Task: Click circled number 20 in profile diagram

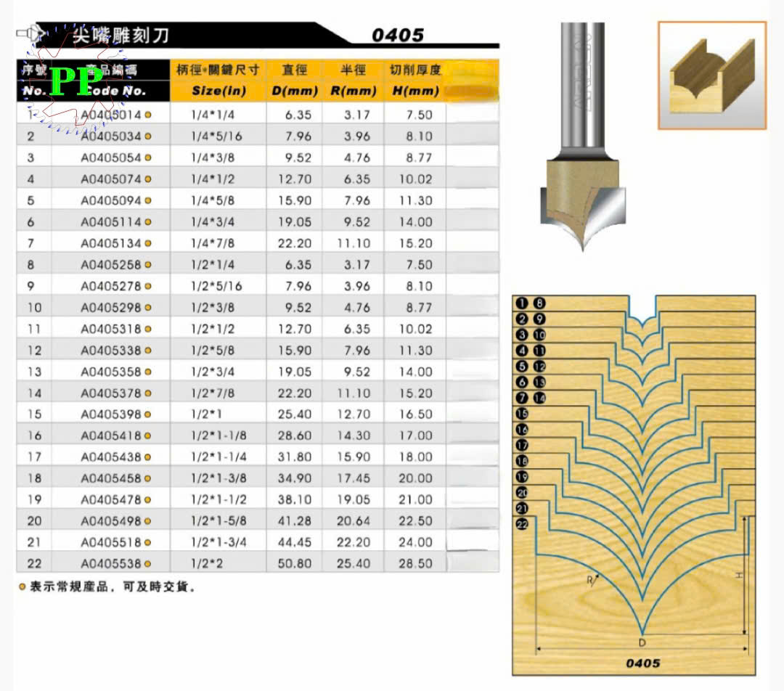Action: (521, 493)
